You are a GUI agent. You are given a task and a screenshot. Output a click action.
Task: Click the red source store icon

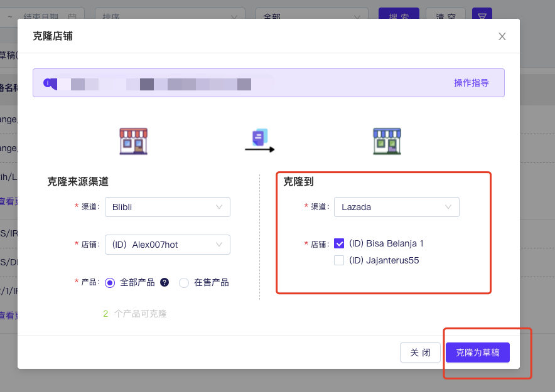(133, 141)
